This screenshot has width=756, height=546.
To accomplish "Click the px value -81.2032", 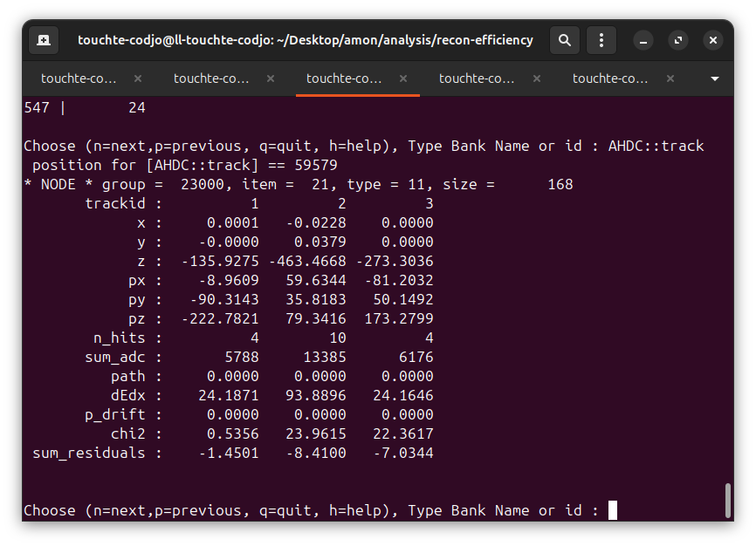I will coord(399,281).
